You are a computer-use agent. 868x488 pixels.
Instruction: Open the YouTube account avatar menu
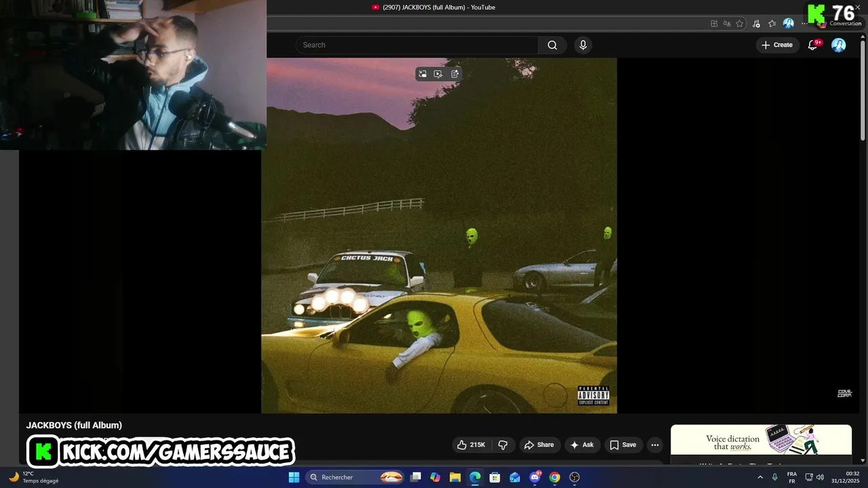coord(839,45)
